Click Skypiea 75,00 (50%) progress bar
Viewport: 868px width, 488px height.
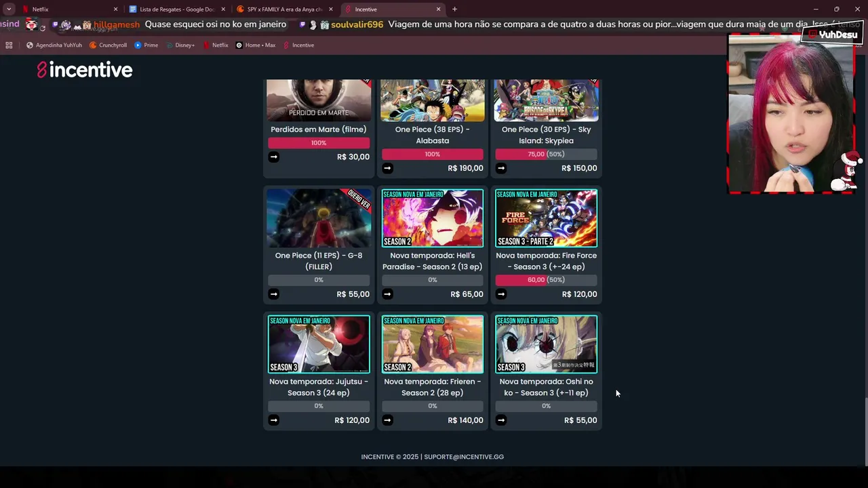click(547, 155)
